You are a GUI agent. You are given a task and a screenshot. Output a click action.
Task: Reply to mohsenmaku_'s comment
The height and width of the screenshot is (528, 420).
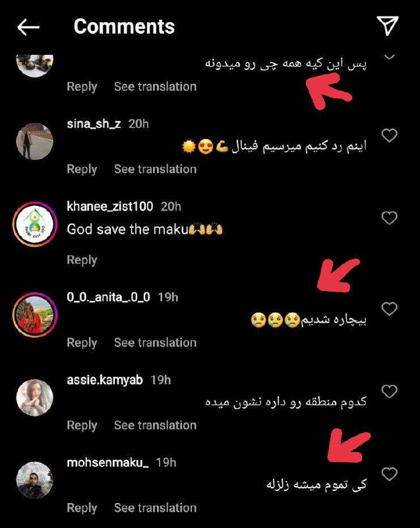pyautogui.click(x=82, y=508)
